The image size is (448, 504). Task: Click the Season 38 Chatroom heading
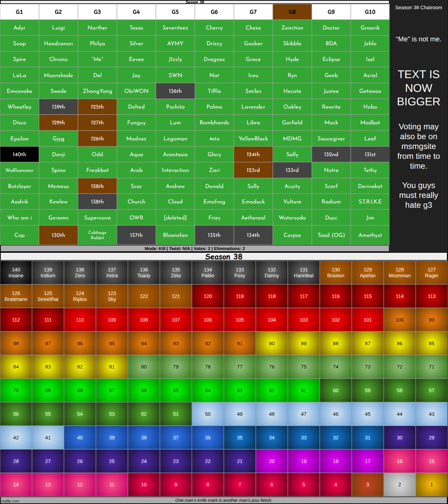coord(418,8)
